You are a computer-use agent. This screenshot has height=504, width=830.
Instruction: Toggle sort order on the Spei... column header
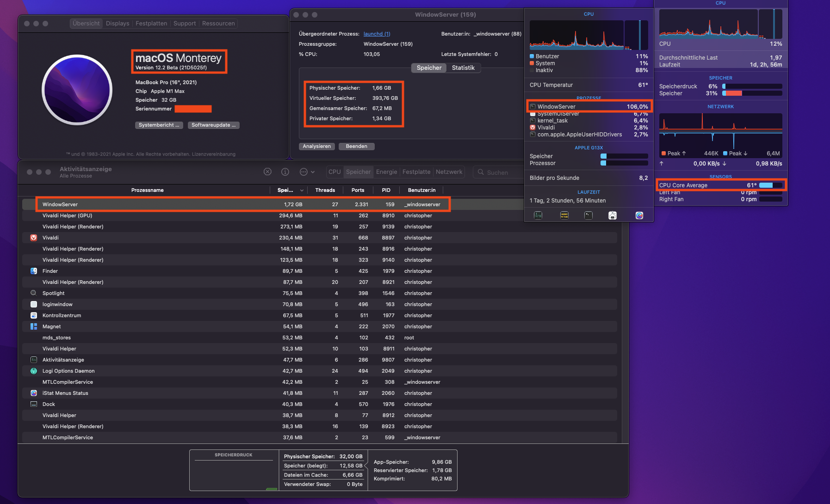[290, 190]
